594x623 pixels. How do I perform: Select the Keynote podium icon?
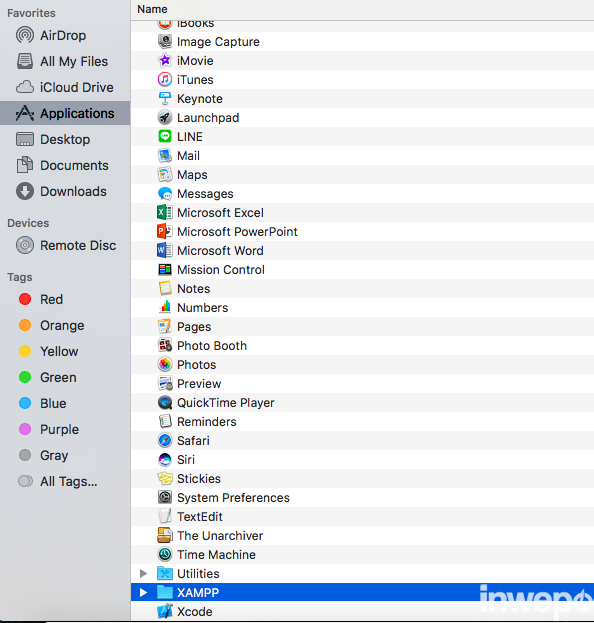tap(165, 99)
